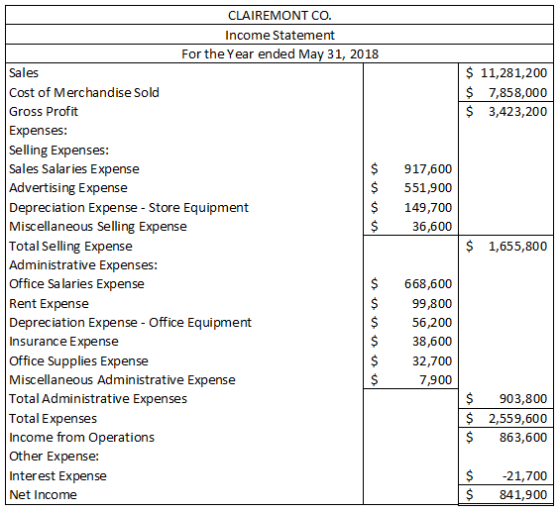Click the 917,600 amount
The image size is (560, 512).
(x=428, y=169)
